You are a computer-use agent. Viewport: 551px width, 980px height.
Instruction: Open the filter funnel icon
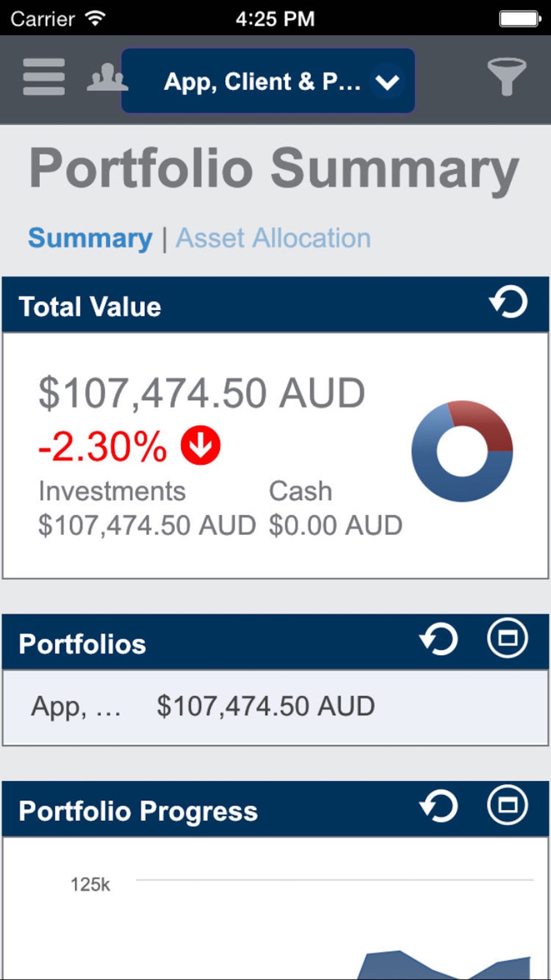[506, 77]
